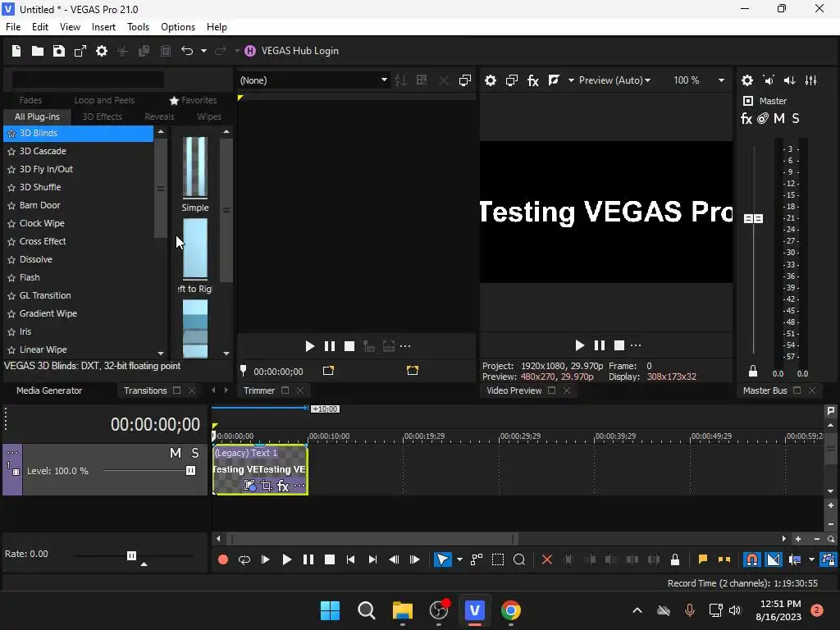
Task: Select the Selection Edit rectangle tool
Action: pyautogui.click(x=498, y=559)
